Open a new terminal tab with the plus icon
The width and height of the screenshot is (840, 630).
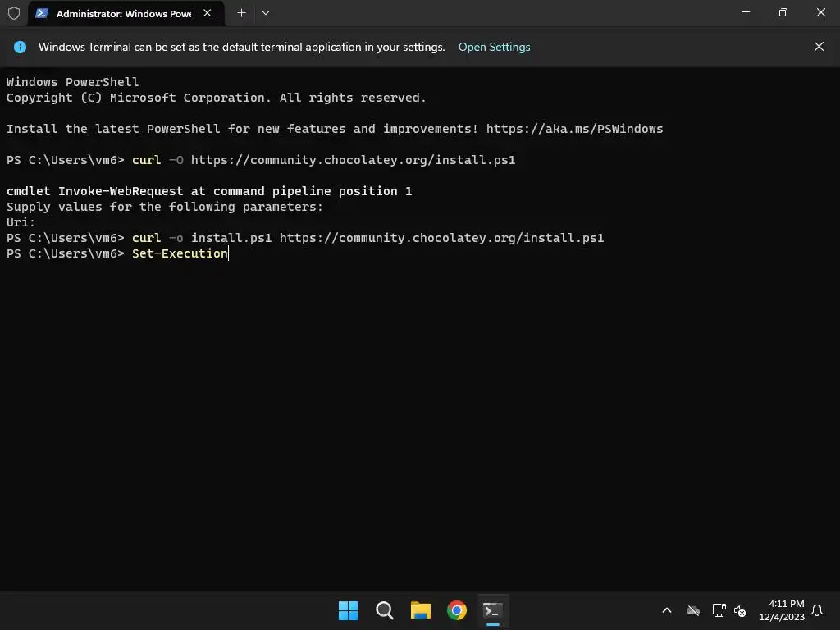pos(242,13)
